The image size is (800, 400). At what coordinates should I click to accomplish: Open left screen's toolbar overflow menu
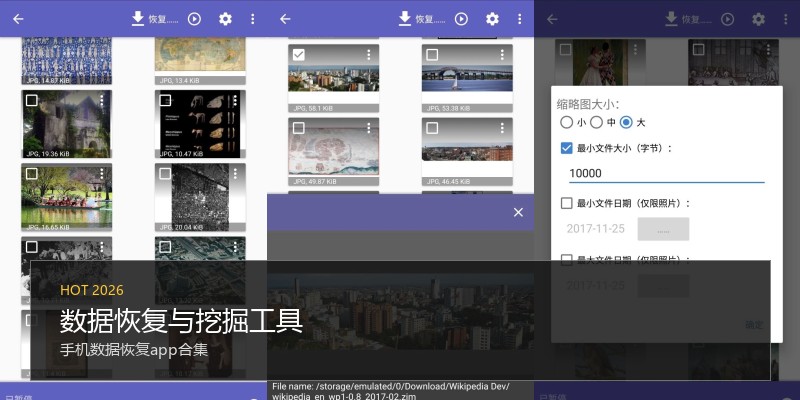[253, 19]
